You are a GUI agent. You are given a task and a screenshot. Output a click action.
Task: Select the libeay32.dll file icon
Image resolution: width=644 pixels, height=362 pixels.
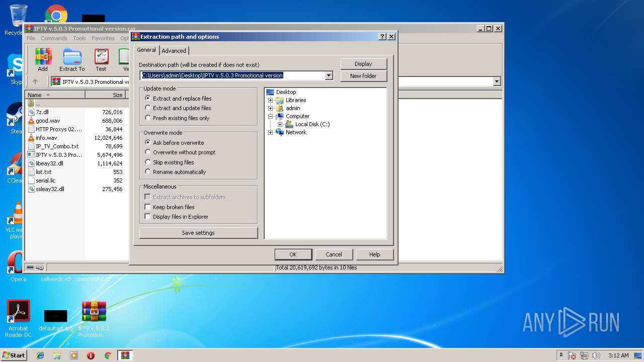pos(31,163)
